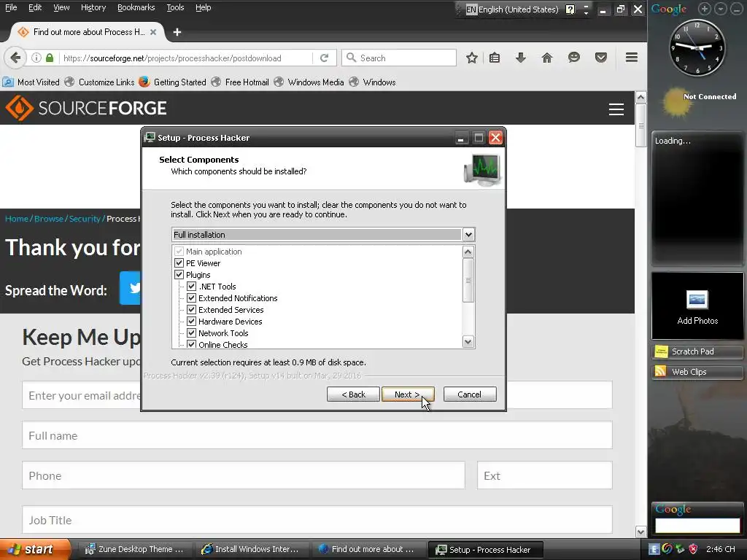The height and width of the screenshot is (560, 747).
Task: Open the Tools menu
Action: 175,7
